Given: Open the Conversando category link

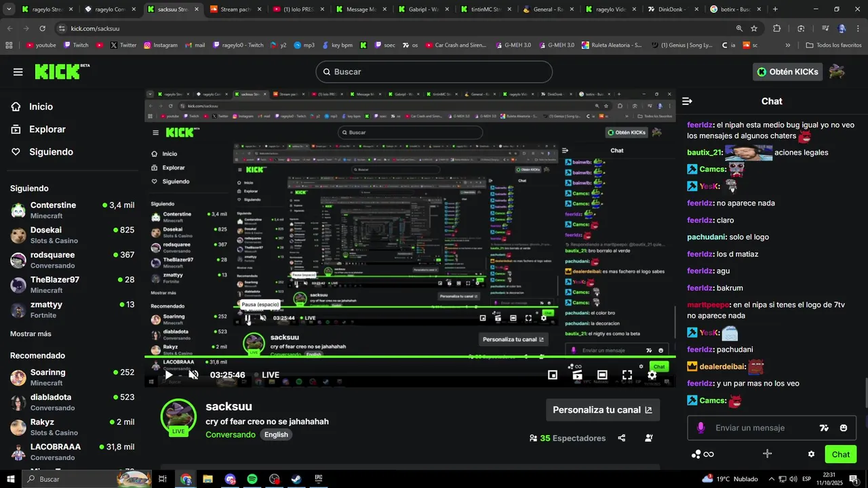Looking at the screenshot, I should (231, 434).
